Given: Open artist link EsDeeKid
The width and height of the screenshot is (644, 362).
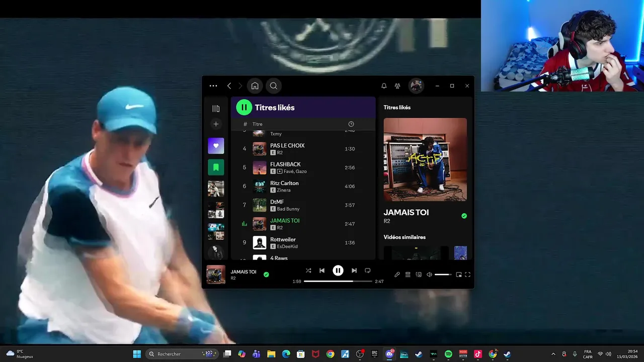Looking at the screenshot, I should click(287, 246).
